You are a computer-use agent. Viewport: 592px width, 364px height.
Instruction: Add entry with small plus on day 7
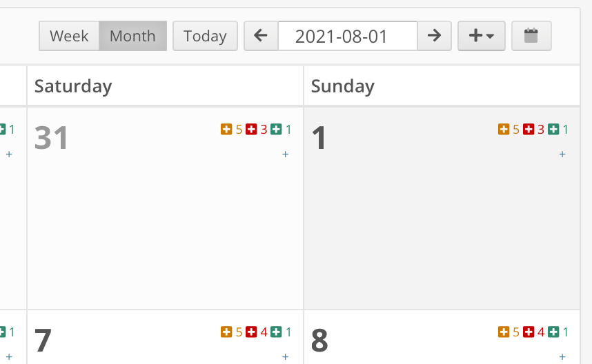(286, 356)
